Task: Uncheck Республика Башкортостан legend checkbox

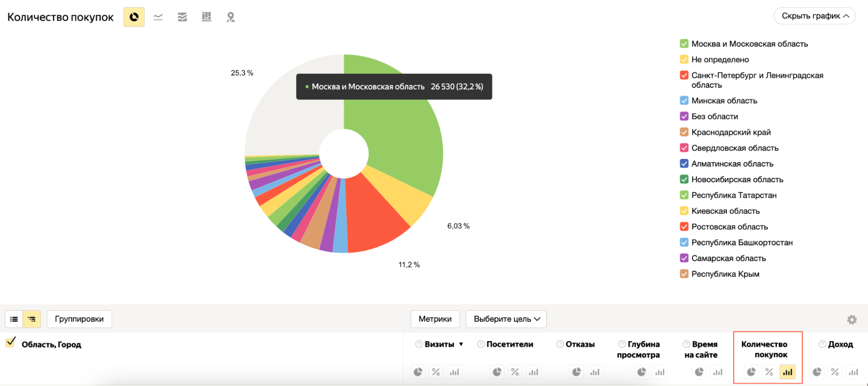Action: [x=684, y=242]
